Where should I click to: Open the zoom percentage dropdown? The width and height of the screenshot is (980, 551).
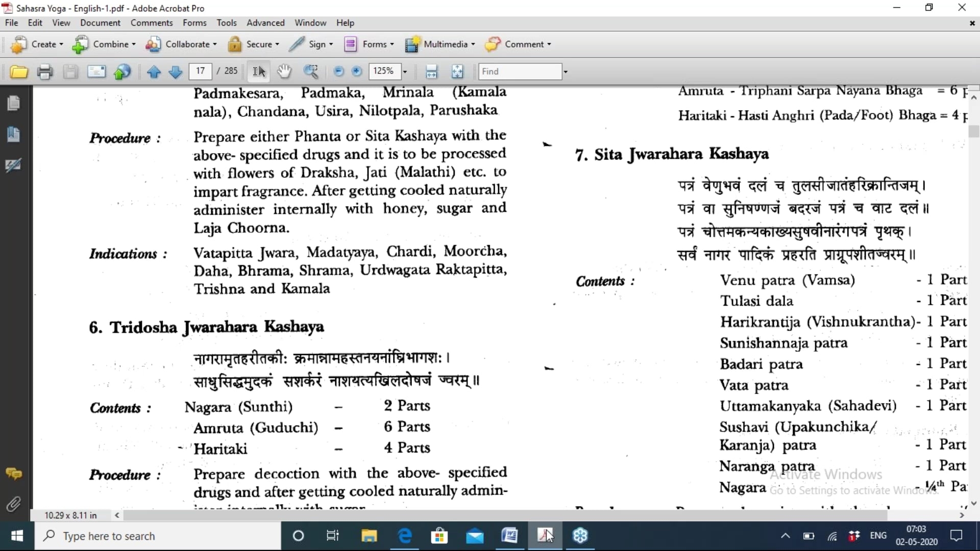pos(405,71)
